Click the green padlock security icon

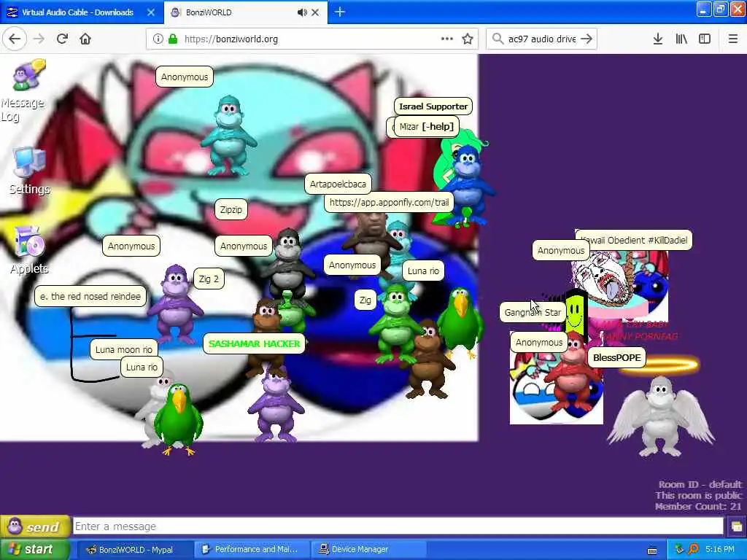(x=173, y=39)
